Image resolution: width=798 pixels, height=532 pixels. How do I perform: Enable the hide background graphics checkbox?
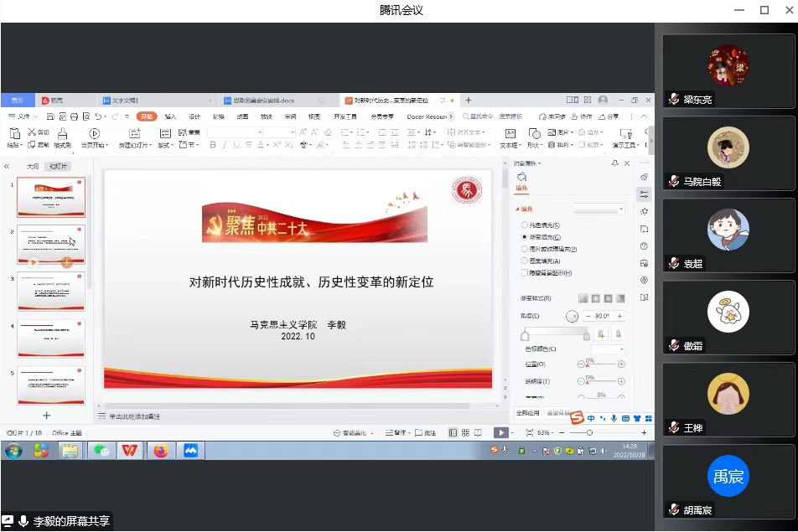525,272
